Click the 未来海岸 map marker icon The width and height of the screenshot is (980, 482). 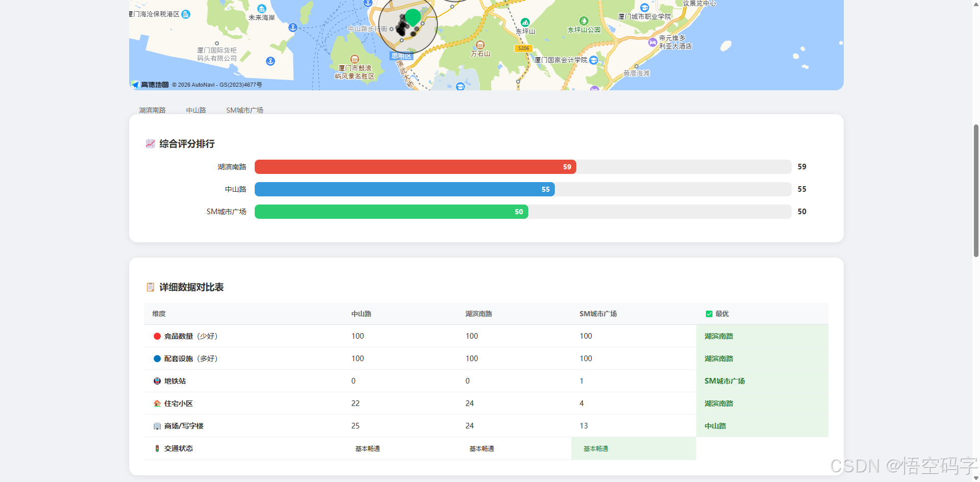tap(262, 9)
